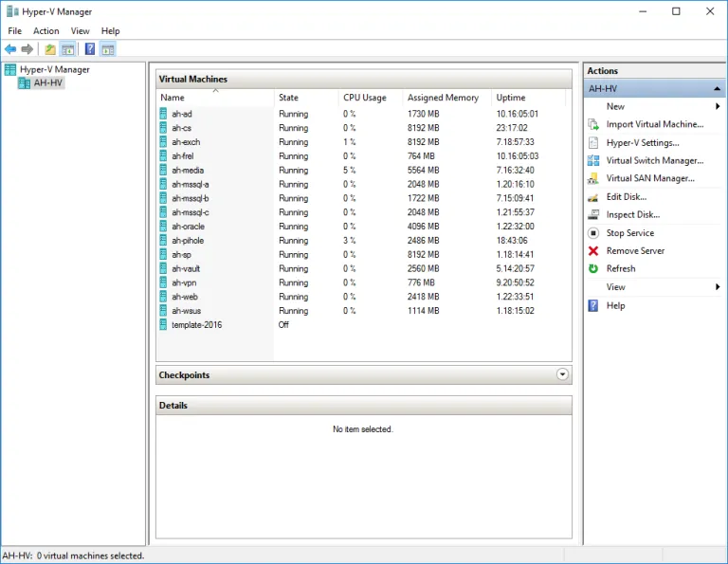Select the ah-vpn virtual machine name
728x564 pixels.
pyautogui.click(x=184, y=282)
